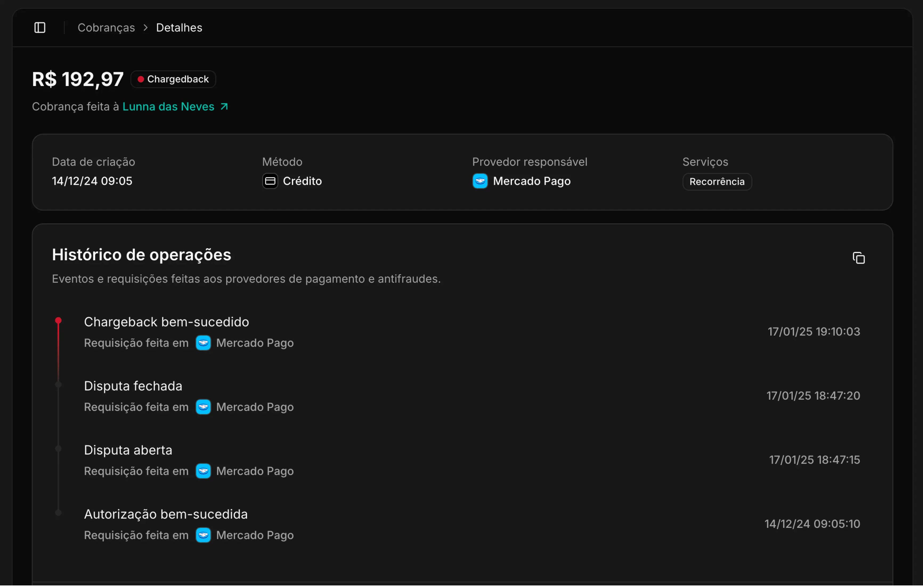Click the Mercado Pago logo under Provedor responsável
The image size is (923, 588).
[x=480, y=181]
